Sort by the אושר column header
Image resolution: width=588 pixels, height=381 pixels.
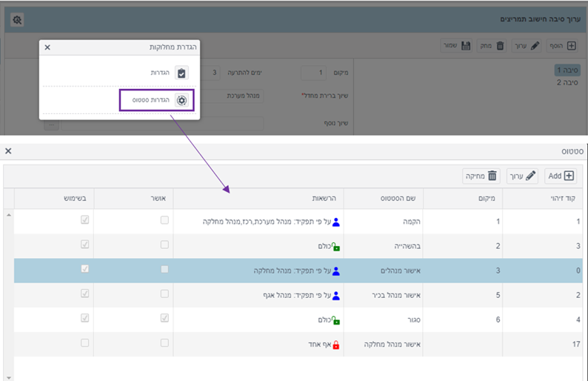click(x=133, y=198)
